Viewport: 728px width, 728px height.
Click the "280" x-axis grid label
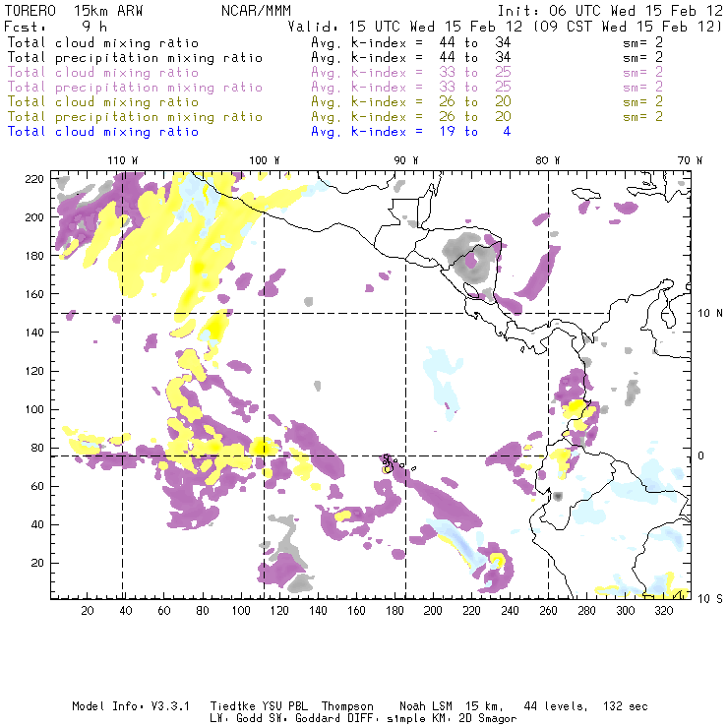point(586,611)
